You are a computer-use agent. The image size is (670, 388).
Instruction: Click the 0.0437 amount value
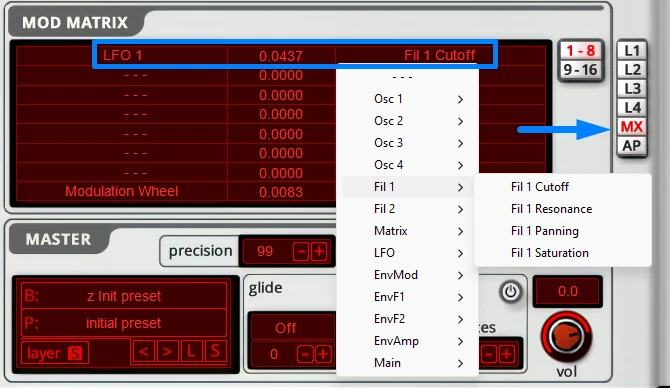281,56
